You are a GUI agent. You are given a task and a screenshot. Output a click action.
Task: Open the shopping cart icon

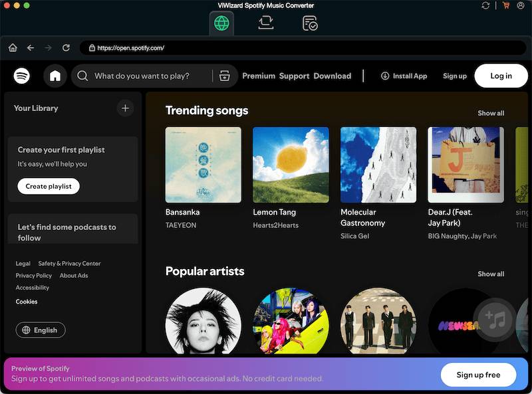(x=506, y=5)
